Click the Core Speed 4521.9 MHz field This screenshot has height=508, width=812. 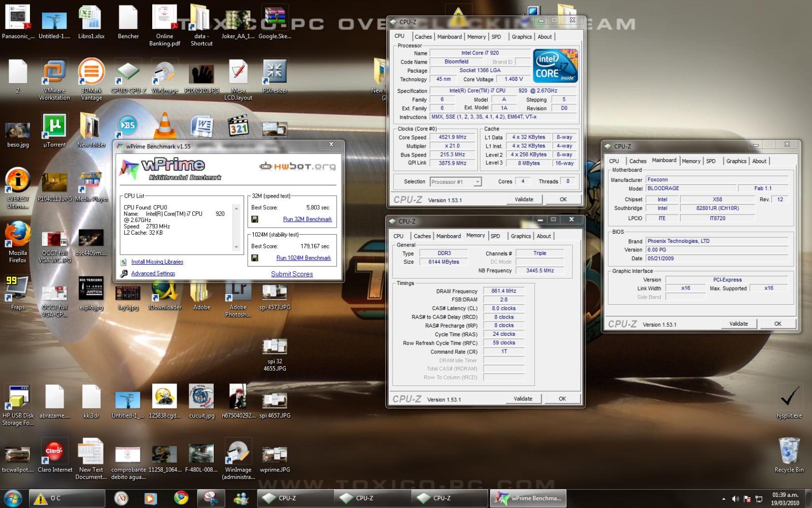click(453, 137)
